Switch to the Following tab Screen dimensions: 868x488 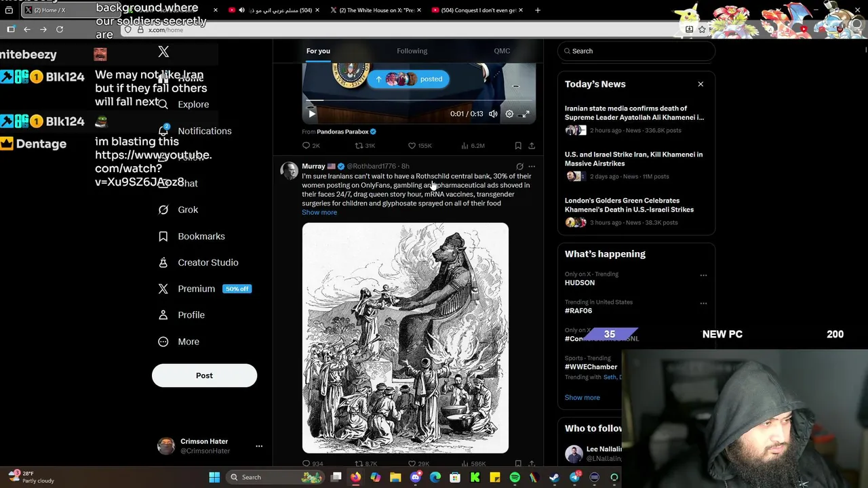click(x=412, y=51)
